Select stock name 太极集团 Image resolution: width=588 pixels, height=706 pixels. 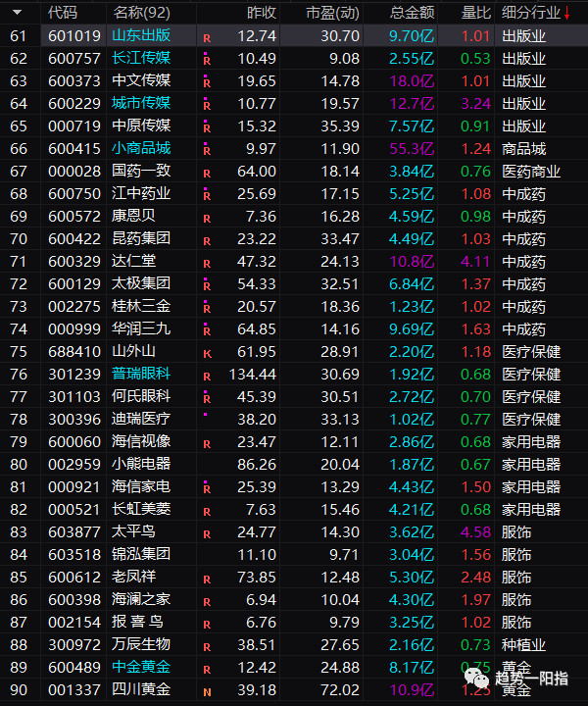(141, 283)
